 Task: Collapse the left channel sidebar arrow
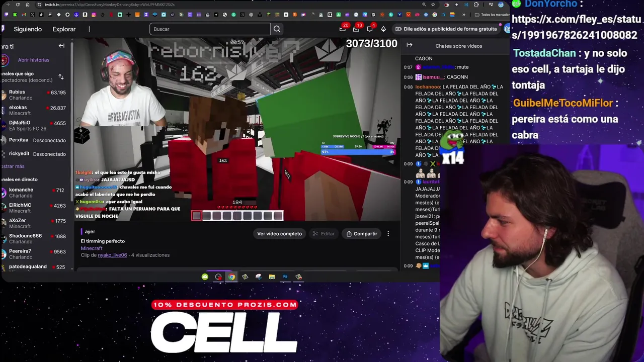click(x=61, y=46)
